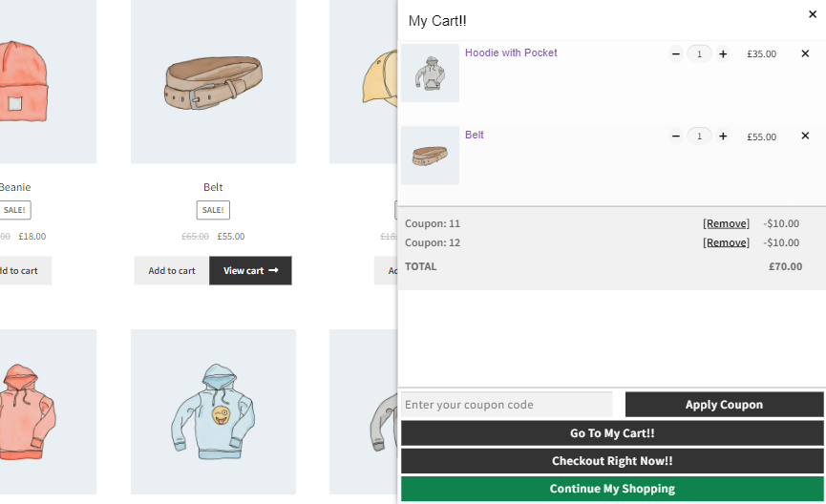The image size is (826, 504).
Task: Open the Hoodie with Pocket product link
Action: click(x=511, y=52)
